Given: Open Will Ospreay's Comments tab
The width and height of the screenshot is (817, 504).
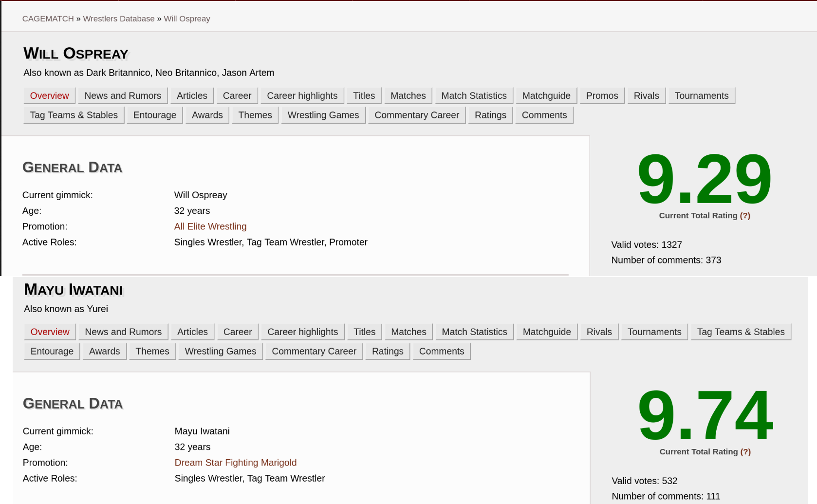Looking at the screenshot, I should (544, 115).
